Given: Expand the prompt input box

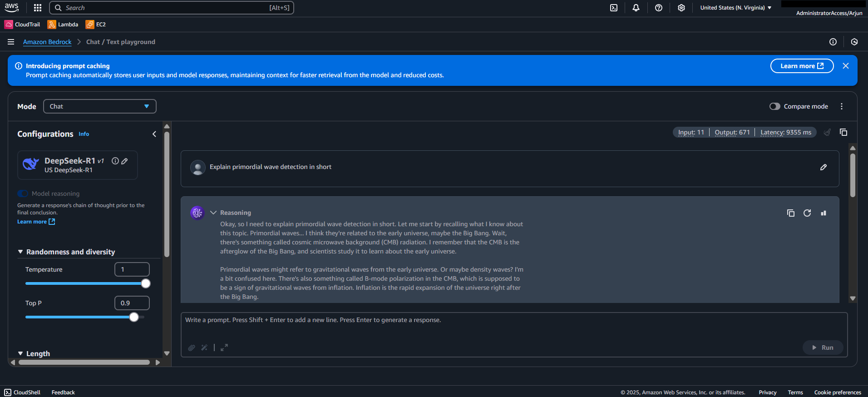Looking at the screenshot, I should (x=224, y=347).
